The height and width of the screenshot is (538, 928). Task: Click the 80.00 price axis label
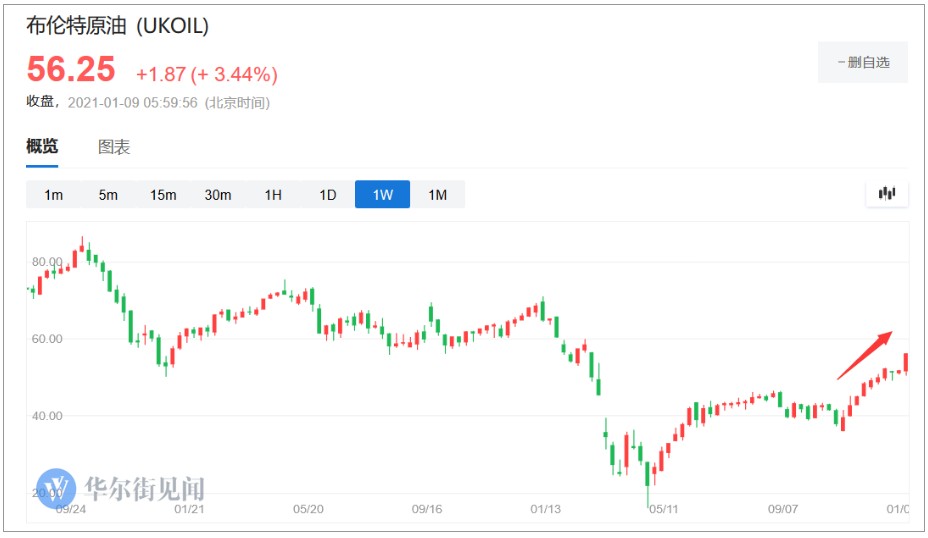[46, 262]
